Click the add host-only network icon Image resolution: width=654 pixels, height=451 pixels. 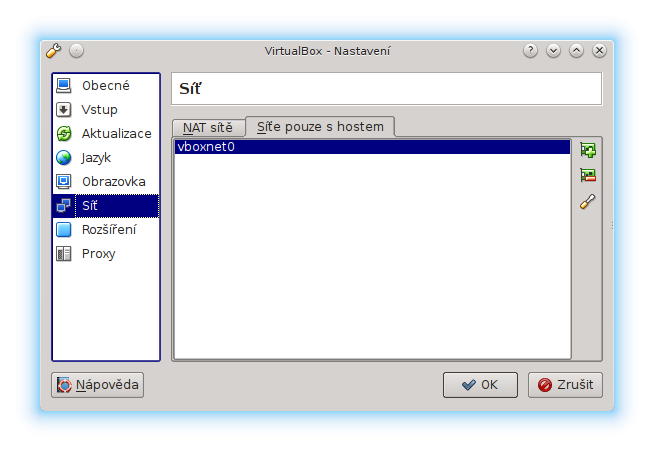pyautogui.click(x=588, y=150)
